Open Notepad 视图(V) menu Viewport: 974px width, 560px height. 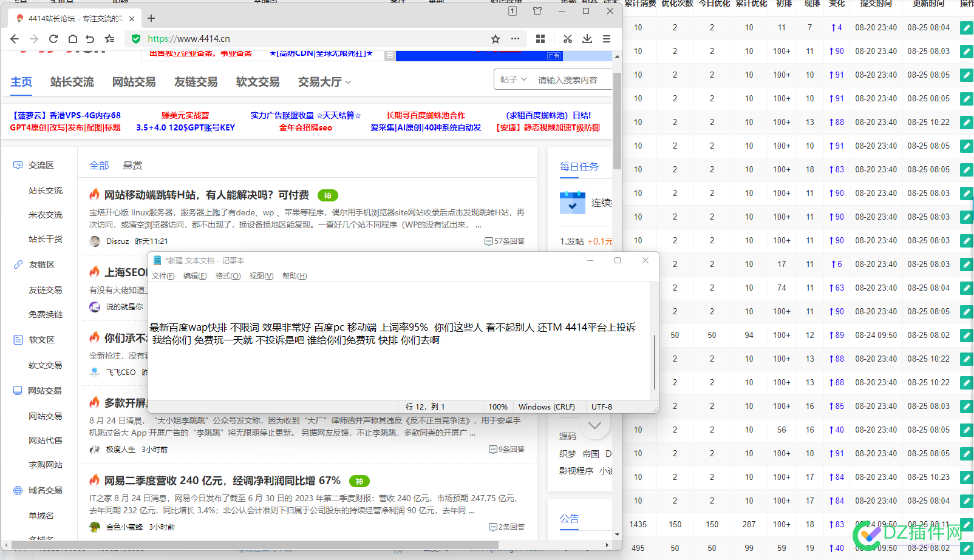(x=262, y=276)
